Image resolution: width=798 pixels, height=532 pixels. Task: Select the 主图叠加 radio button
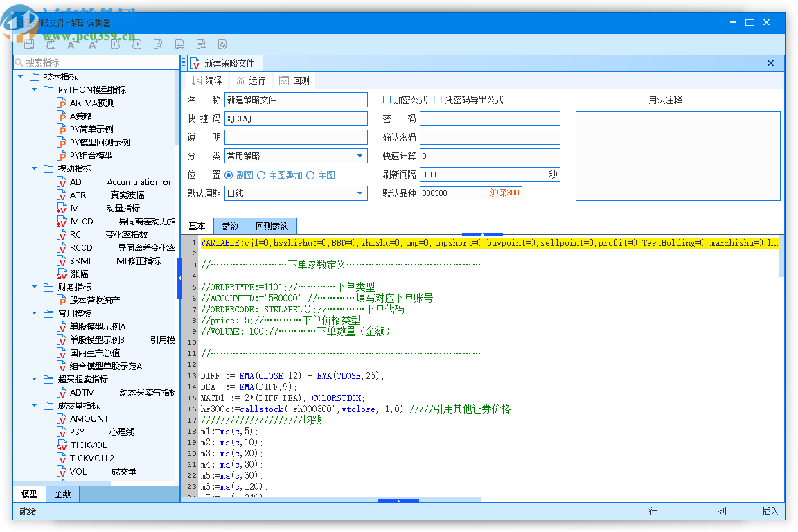pyautogui.click(x=261, y=175)
